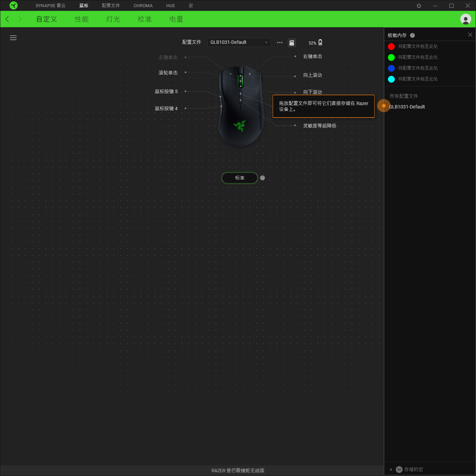
Task: Click the mouse device image
Action: pos(241,106)
